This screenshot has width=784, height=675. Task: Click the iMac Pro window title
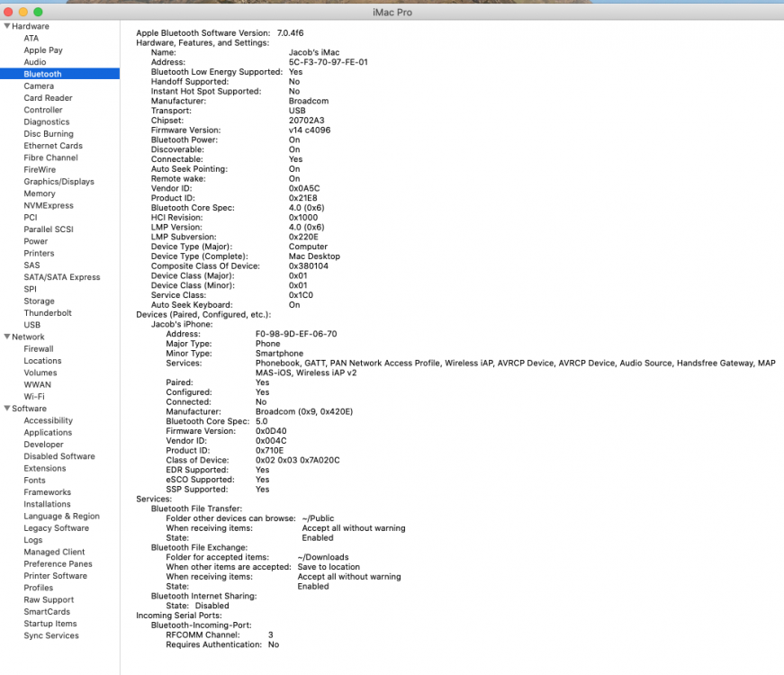coord(392,12)
